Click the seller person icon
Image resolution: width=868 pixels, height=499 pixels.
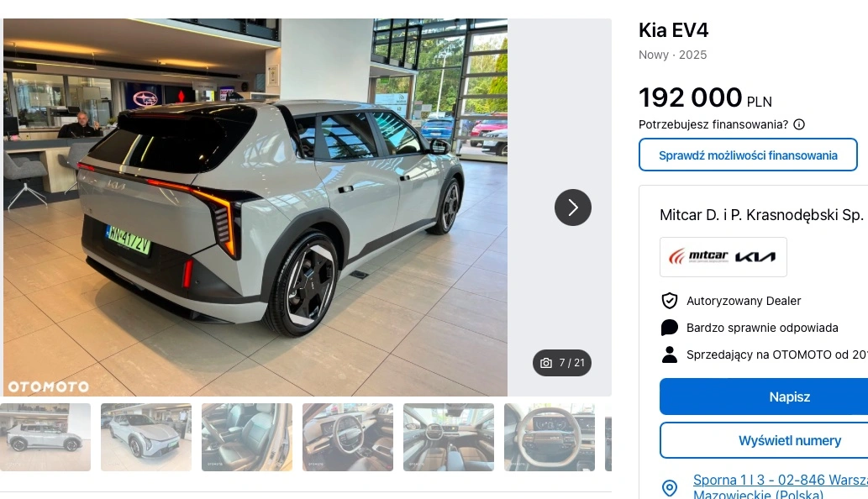click(x=669, y=355)
